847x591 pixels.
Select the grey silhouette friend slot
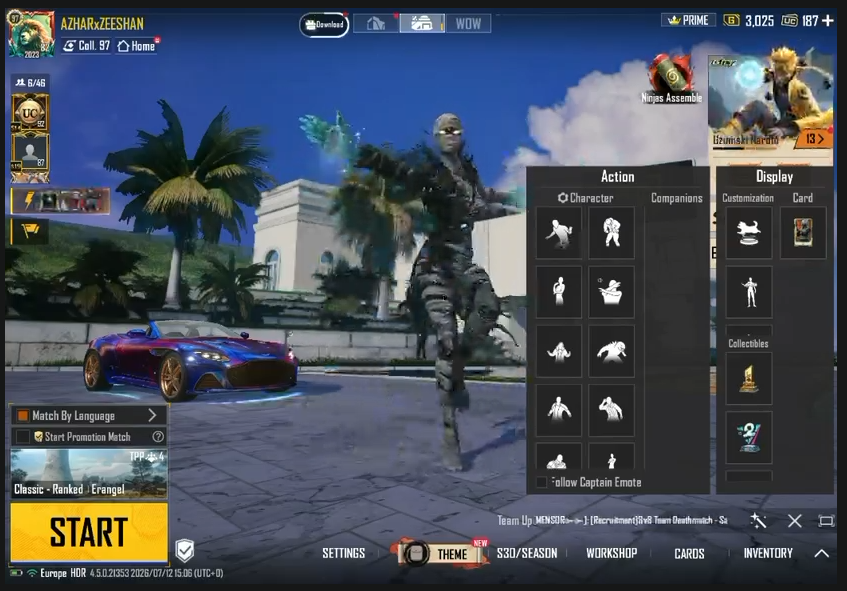pyautogui.click(x=30, y=152)
